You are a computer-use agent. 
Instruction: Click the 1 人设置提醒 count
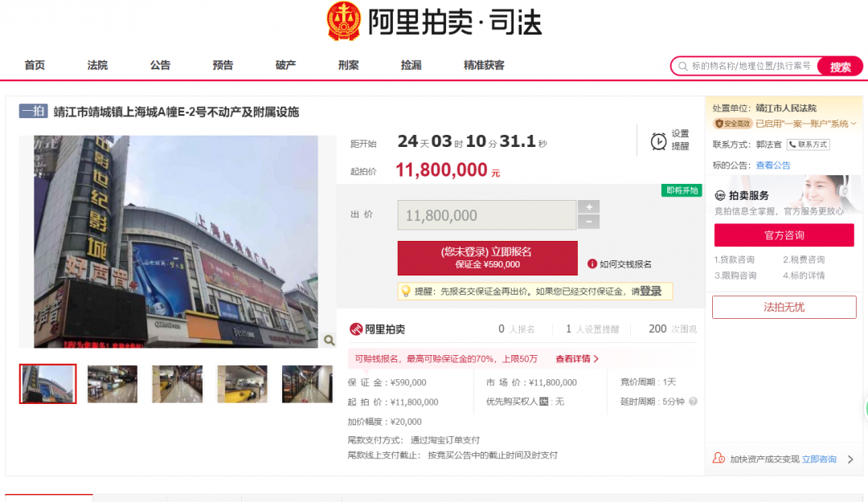coord(592,329)
